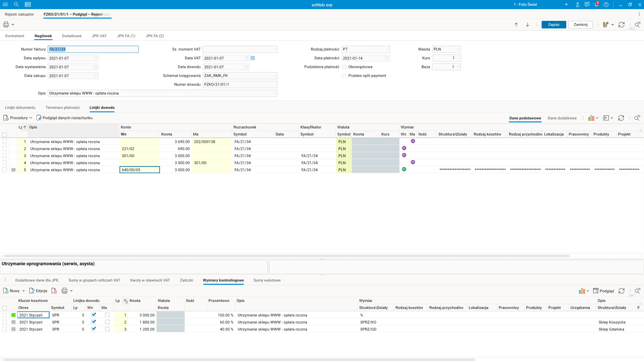The image size is (644, 362).
Task: Click the green status square in first row
Action: [13, 315]
